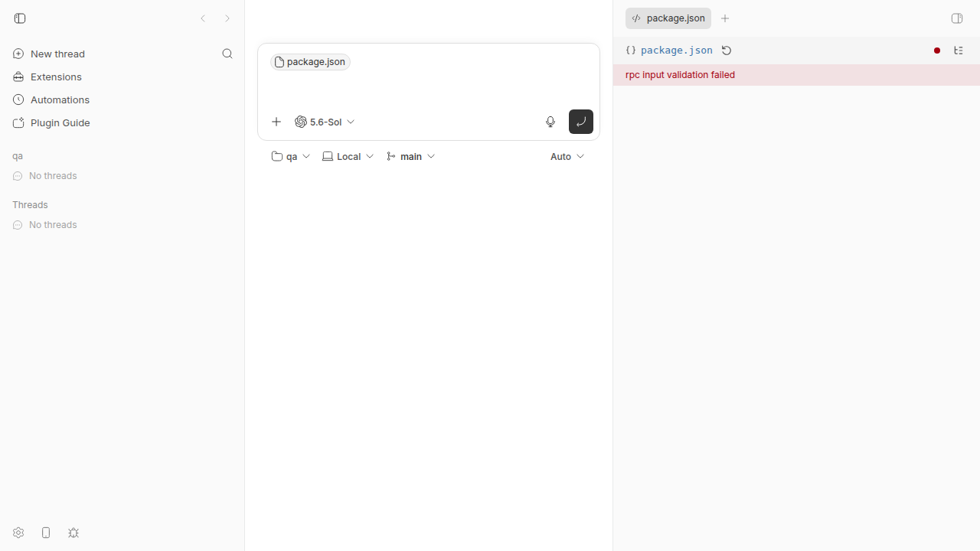Image resolution: width=980 pixels, height=551 pixels.
Task: Send the message with submit button
Action: coord(581,122)
